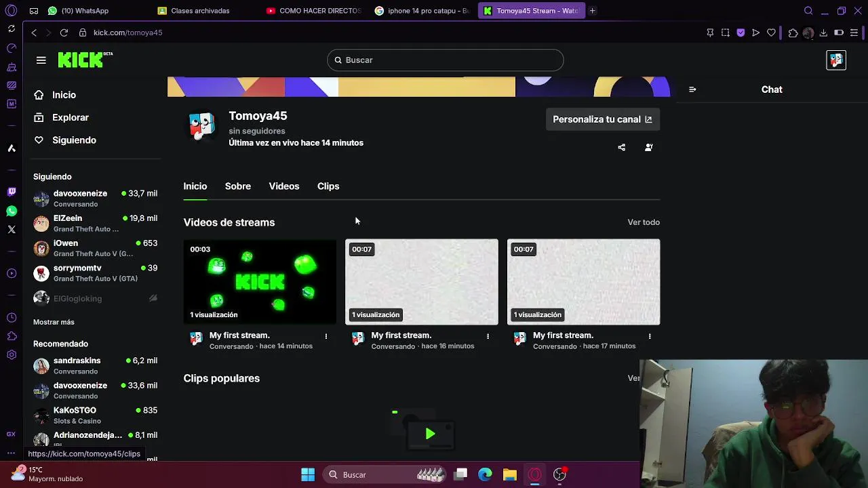Click the sidebar GX Control speedometer icon

[12, 48]
